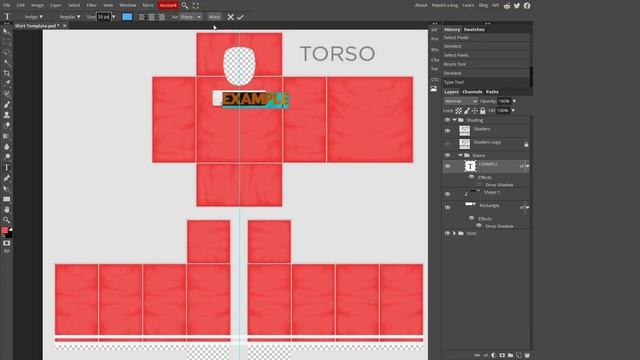The height and width of the screenshot is (360, 640).
Task: Switch to the Swatches tab
Action: click(x=474, y=29)
